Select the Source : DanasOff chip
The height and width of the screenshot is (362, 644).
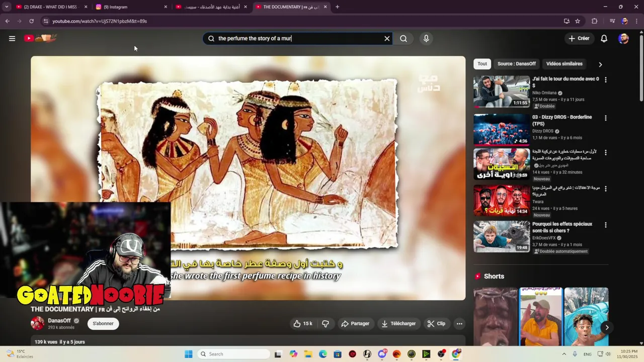pyautogui.click(x=517, y=64)
